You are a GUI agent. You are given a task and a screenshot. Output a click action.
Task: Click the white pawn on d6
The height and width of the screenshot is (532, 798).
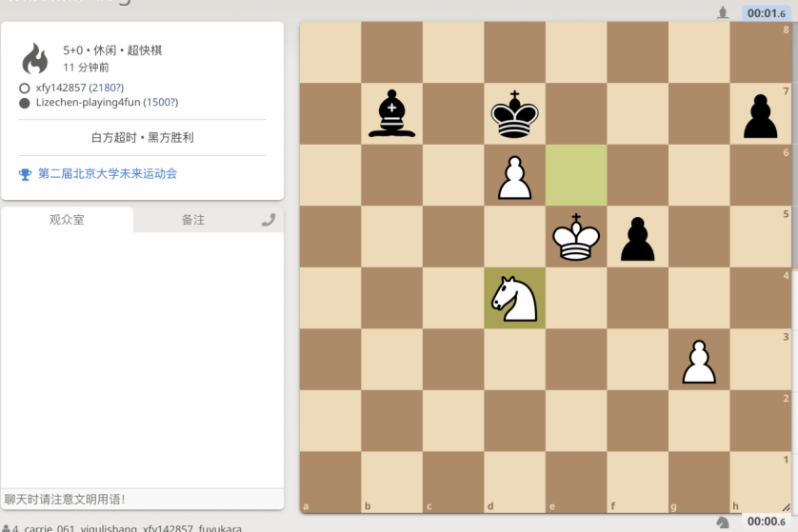click(514, 177)
